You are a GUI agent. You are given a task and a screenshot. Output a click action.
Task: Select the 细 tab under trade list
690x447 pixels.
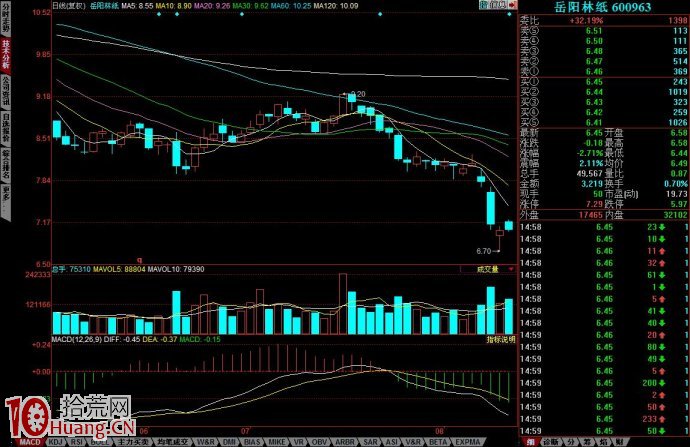coord(531,442)
